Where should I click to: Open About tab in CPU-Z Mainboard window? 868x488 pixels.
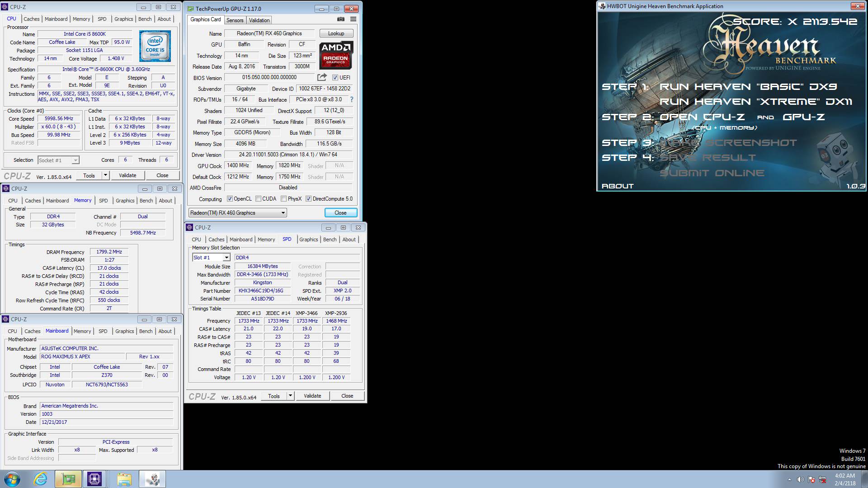(x=165, y=331)
